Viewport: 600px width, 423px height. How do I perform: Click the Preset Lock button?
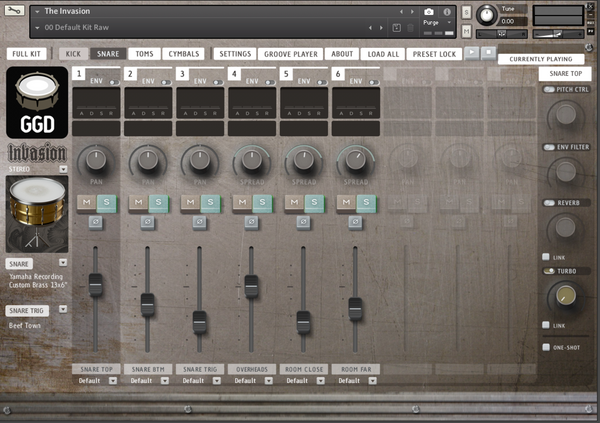tap(434, 54)
